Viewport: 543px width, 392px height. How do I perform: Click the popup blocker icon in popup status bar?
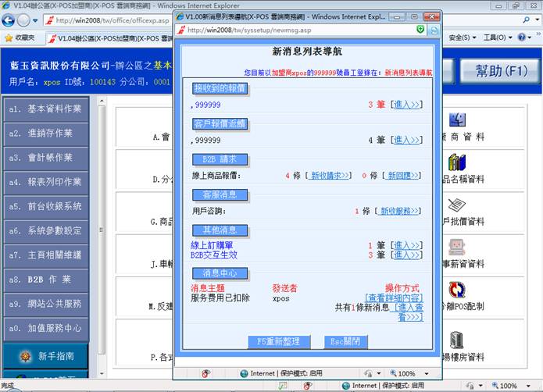point(196,373)
